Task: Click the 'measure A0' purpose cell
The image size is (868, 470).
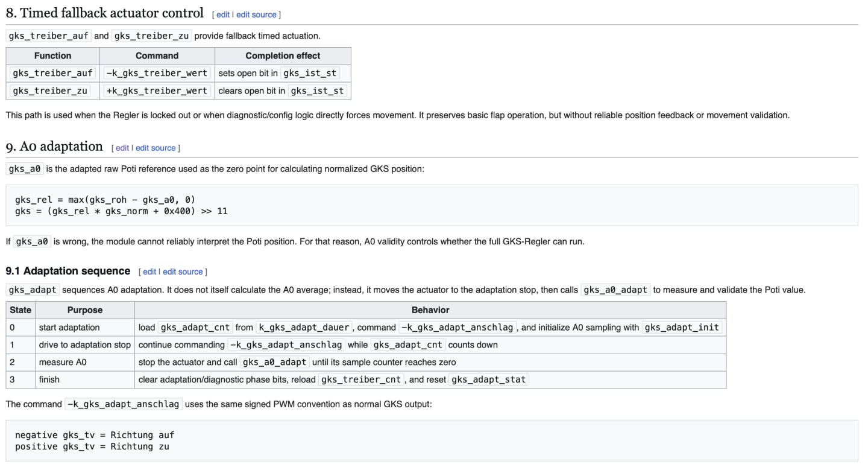Action: (x=84, y=363)
